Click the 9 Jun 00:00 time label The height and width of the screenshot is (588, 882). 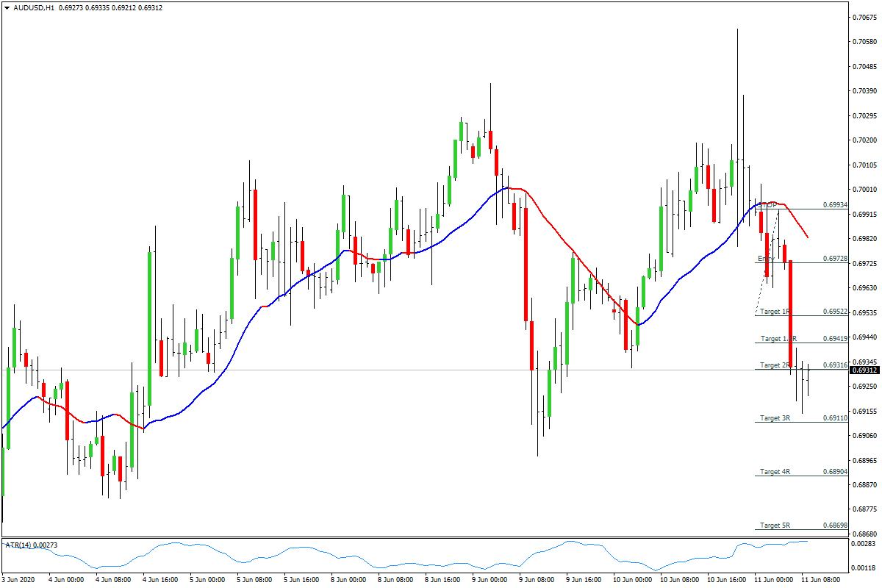pyautogui.click(x=490, y=580)
